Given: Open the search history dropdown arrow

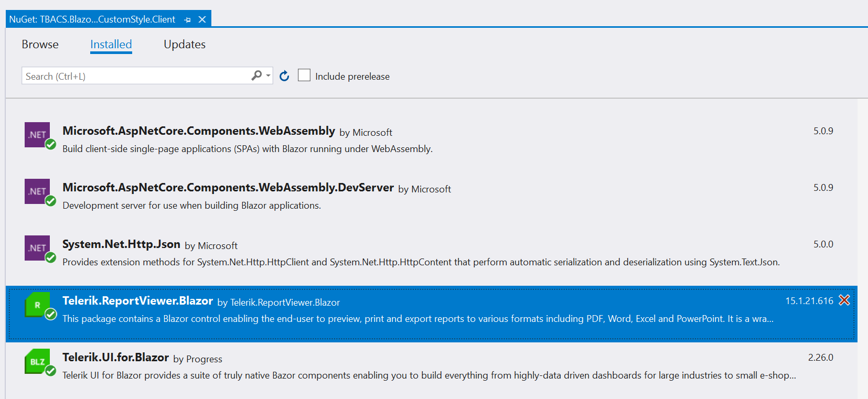Looking at the screenshot, I should pyautogui.click(x=268, y=76).
